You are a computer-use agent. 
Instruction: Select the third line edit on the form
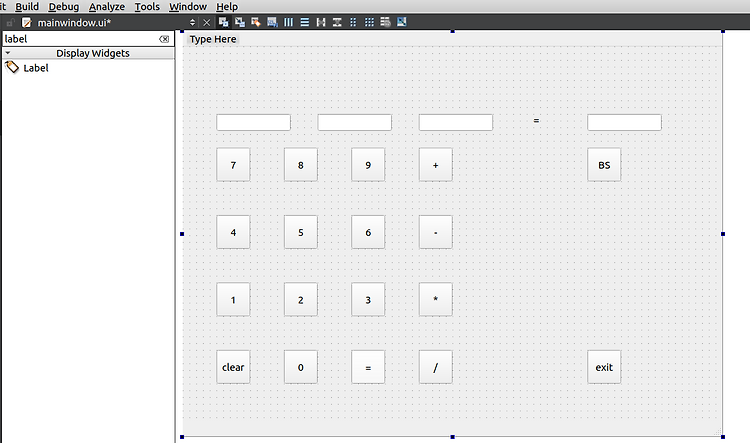point(456,122)
